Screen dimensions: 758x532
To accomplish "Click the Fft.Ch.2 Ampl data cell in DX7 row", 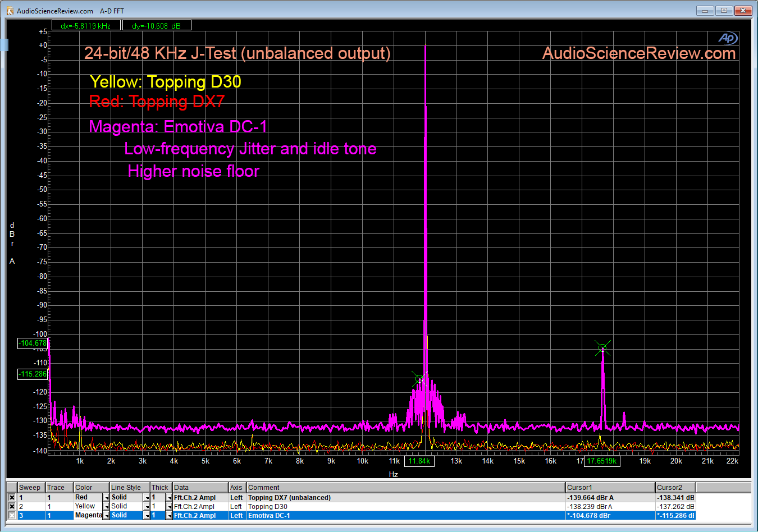I will 200,498.
